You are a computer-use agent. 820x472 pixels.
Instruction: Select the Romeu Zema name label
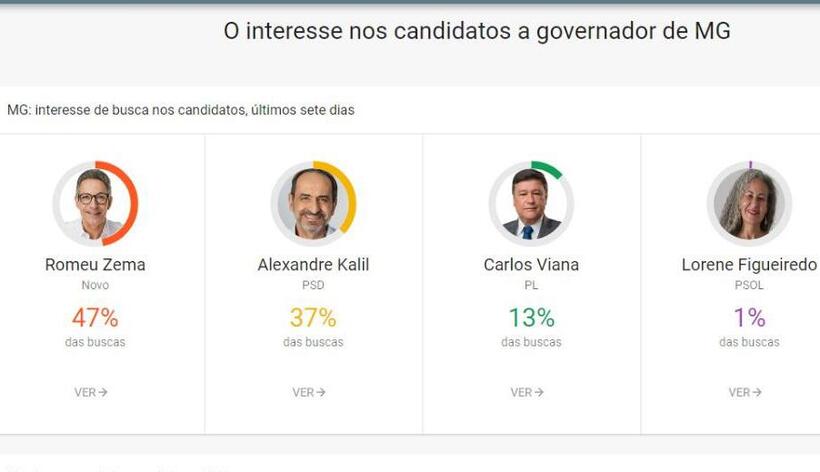point(95,264)
